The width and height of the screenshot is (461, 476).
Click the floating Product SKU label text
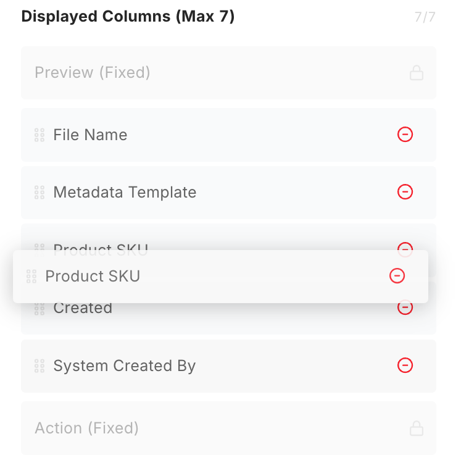pos(93,277)
